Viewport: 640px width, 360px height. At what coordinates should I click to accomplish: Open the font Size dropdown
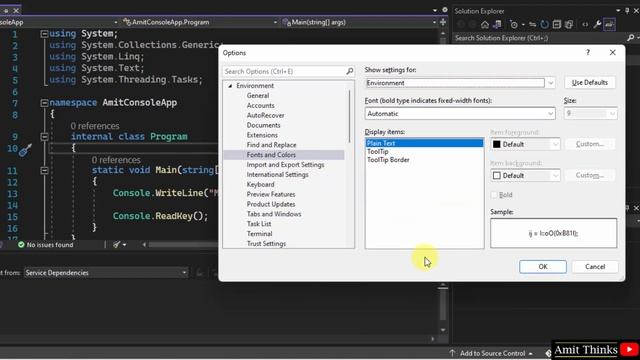point(612,113)
